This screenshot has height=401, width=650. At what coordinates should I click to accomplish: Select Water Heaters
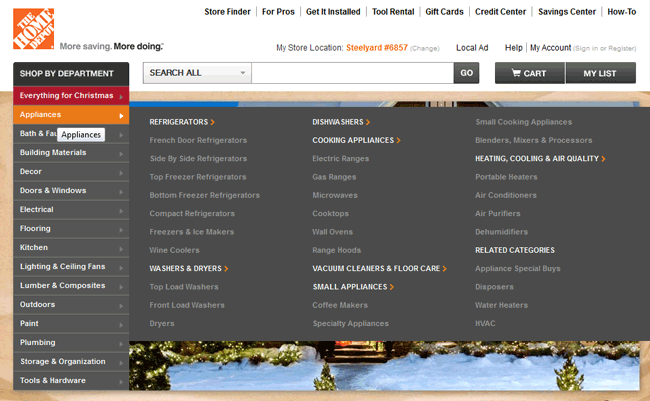click(x=501, y=305)
